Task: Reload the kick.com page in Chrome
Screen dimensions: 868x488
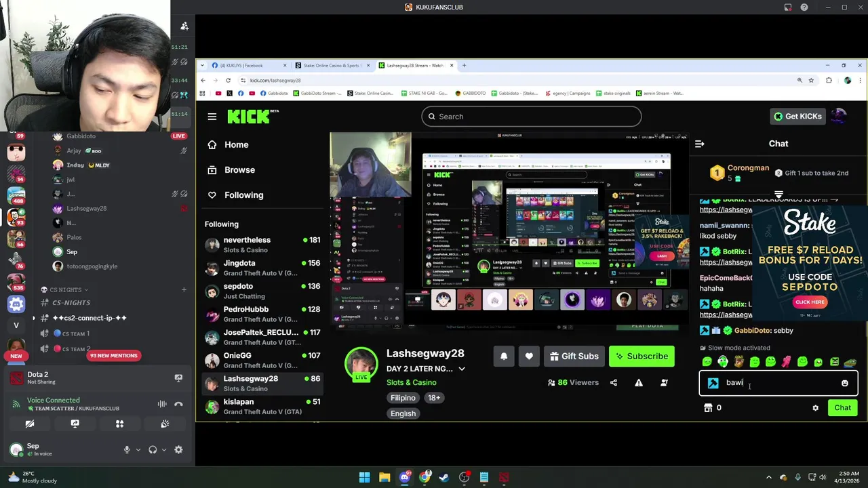Action: coord(228,80)
